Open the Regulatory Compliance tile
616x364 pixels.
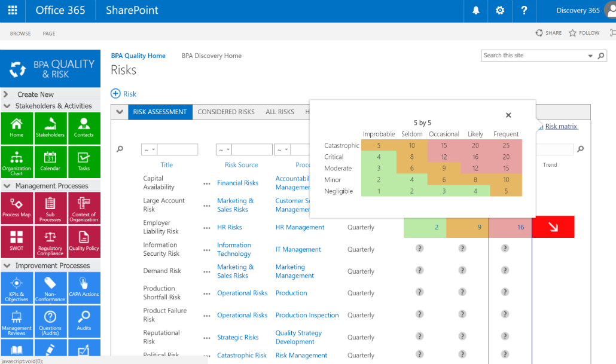[50, 242]
